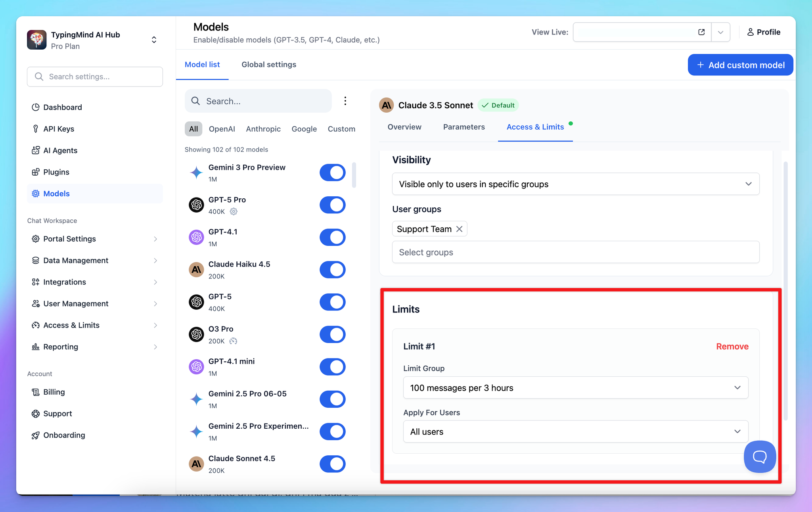This screenshot has height=512, width=812.
Task: Open the Plugins sidebar item
Action: pyautogui.click(x=56, y=172)
